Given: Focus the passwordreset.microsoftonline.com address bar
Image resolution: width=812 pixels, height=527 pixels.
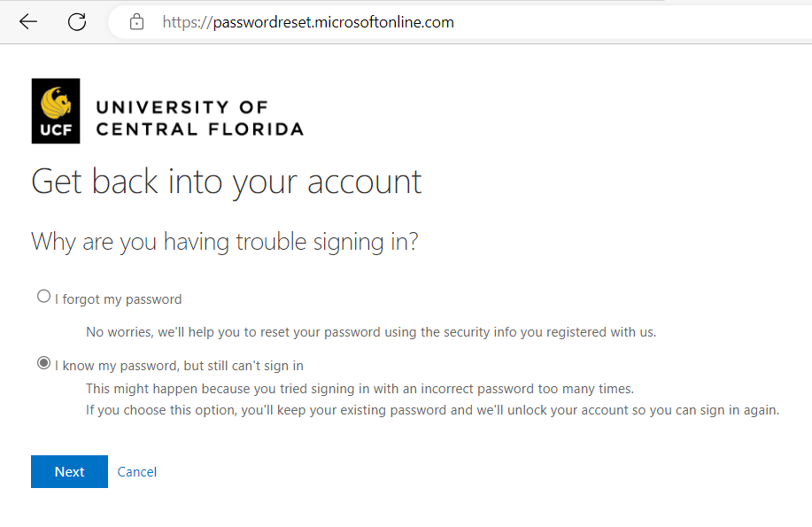Looking at the screenshot, I should click(x=460, y=22).
